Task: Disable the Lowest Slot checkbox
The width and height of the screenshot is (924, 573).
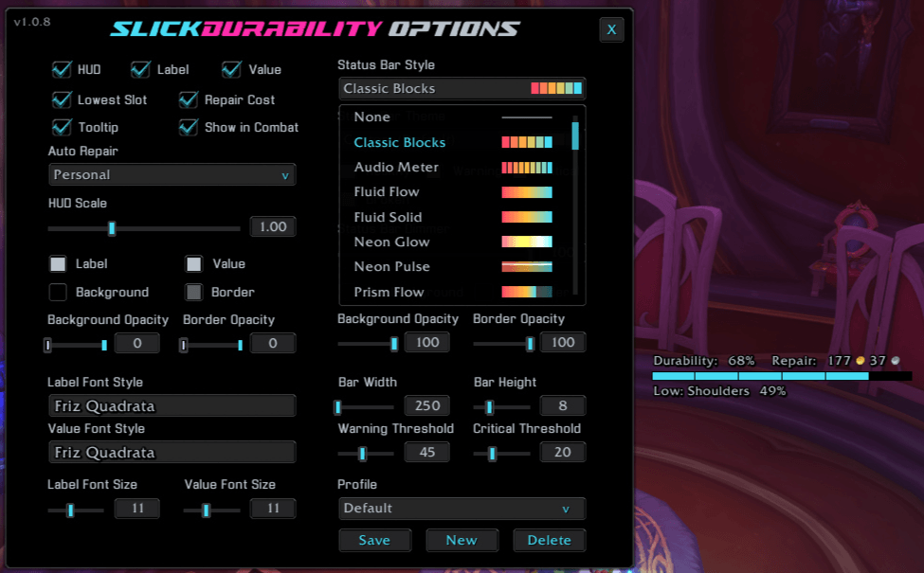Action: click(62, 99)
